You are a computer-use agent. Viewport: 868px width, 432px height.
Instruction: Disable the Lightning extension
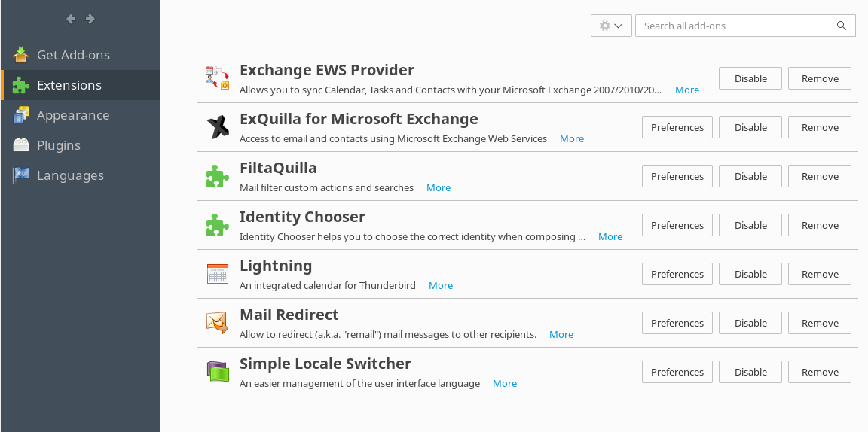coord(750,274)
